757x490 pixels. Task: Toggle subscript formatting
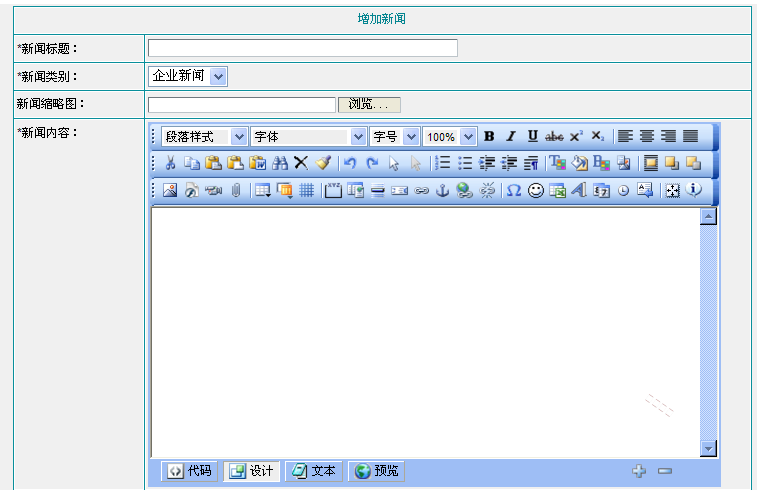click(598, 136)
